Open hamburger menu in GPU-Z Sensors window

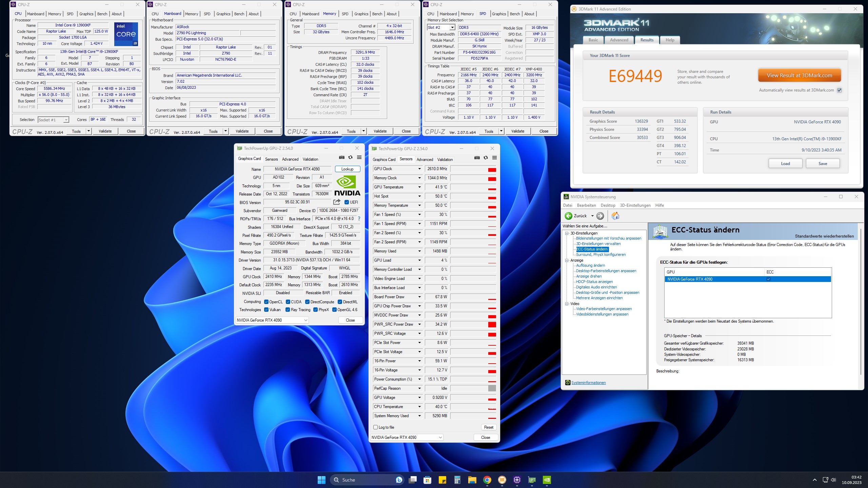[x=495, y=158]
